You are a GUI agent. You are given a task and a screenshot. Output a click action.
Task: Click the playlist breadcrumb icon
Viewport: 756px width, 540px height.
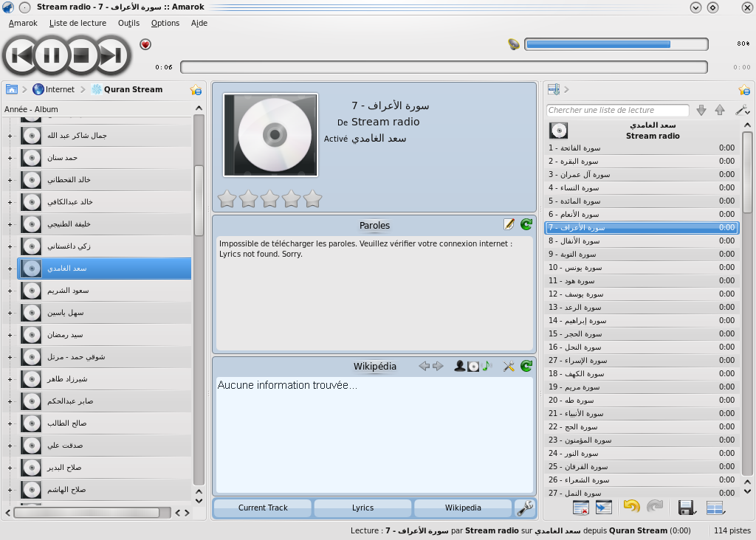(x=554, y=89)
